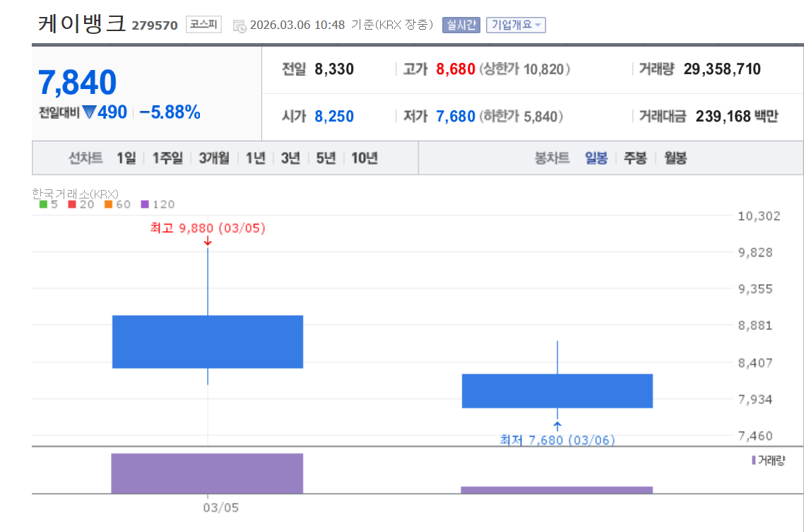Click the 03/05 candlestick body

point(208,342)
